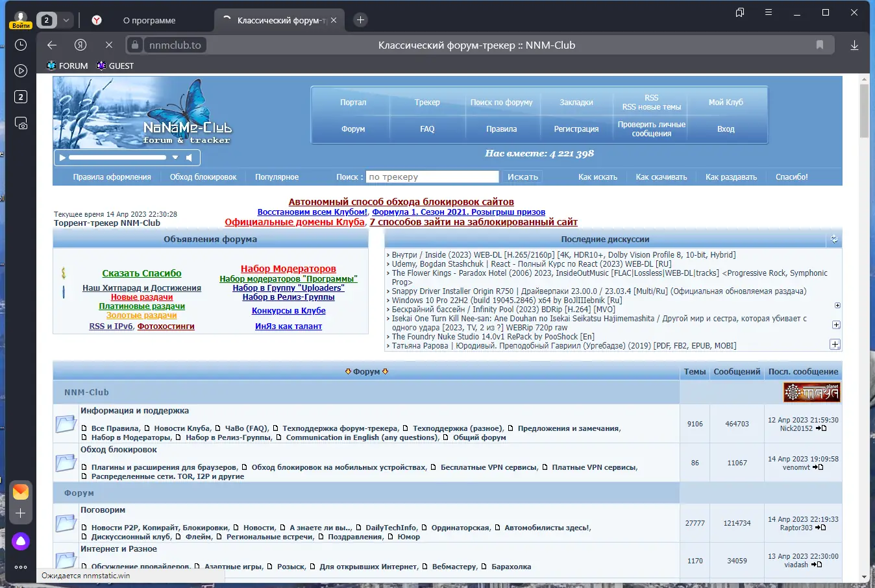The height and width of the screenshot is (588, 875).
Task: Open the Yandex Mail sidebar icon
Action: [21, 491]
